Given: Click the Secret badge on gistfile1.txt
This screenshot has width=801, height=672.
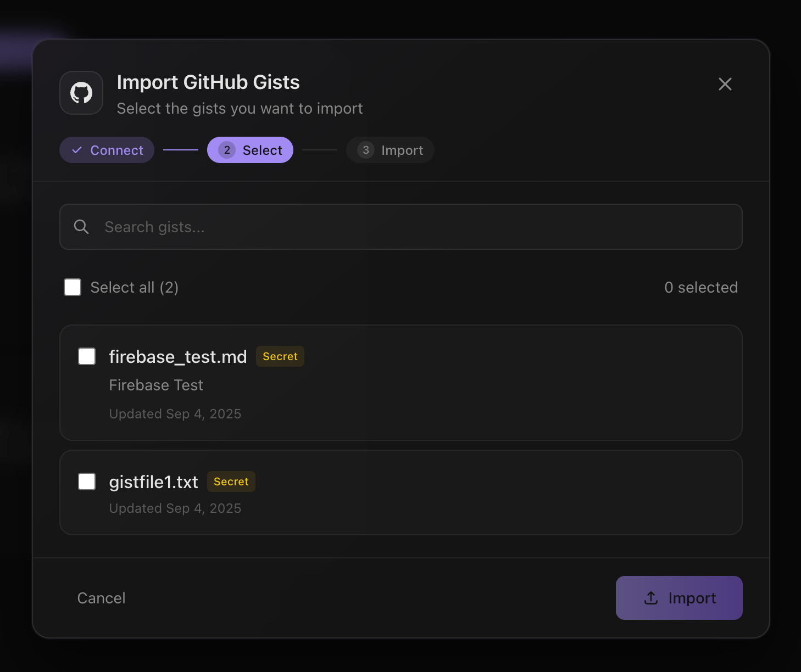Looking at the screenshot, I should (x=231, y=481).
